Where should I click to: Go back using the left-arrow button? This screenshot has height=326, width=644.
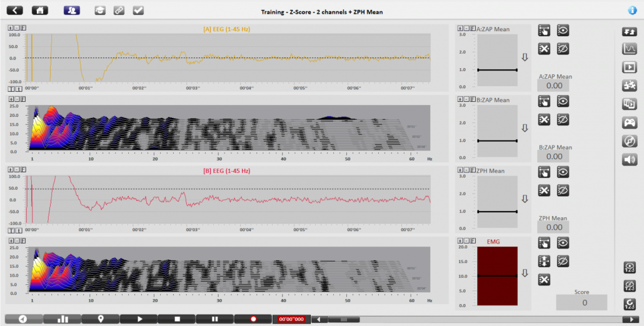click(x=15, y=10)
